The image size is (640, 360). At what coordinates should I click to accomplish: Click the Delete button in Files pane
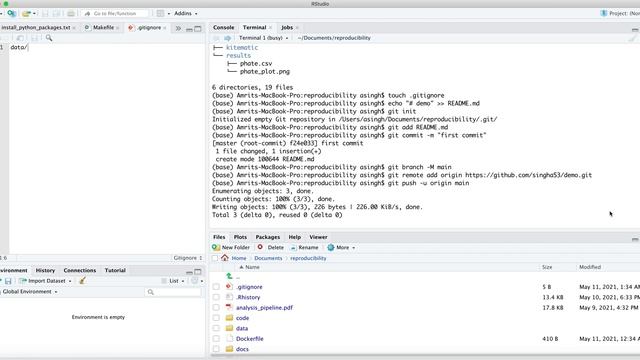[271, 247]
